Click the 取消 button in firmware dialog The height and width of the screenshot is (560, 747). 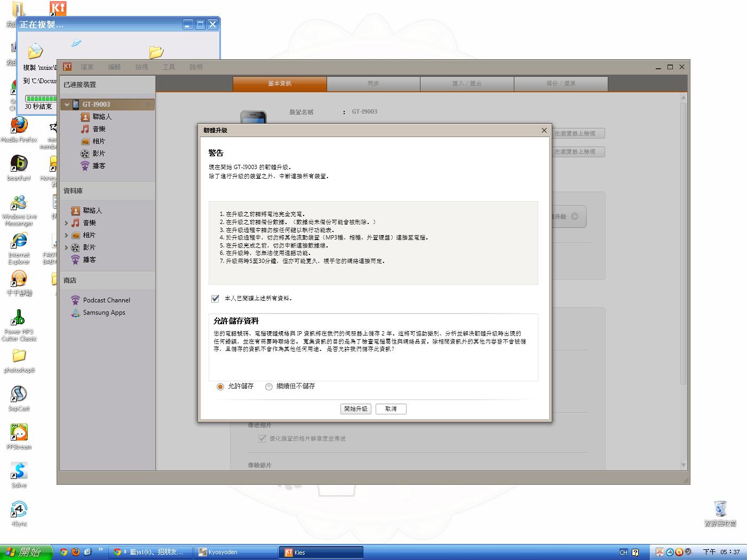391,409
